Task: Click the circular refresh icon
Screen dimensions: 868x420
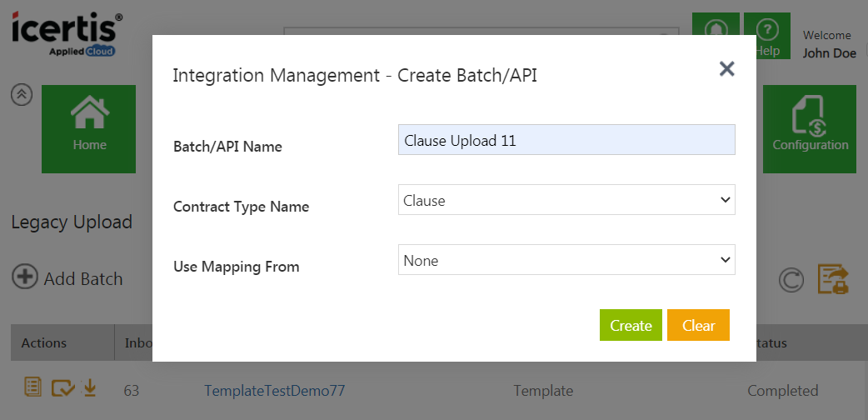Action: (x=791, y=280)
